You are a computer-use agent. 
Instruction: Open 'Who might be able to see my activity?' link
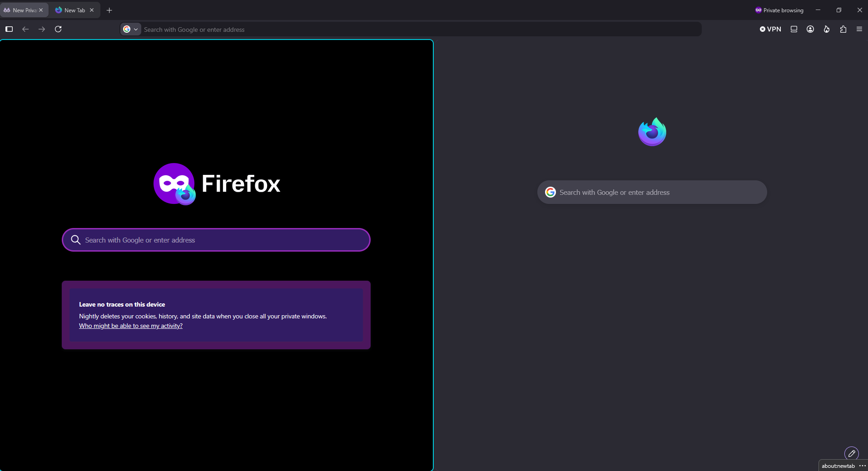(131, 326)
